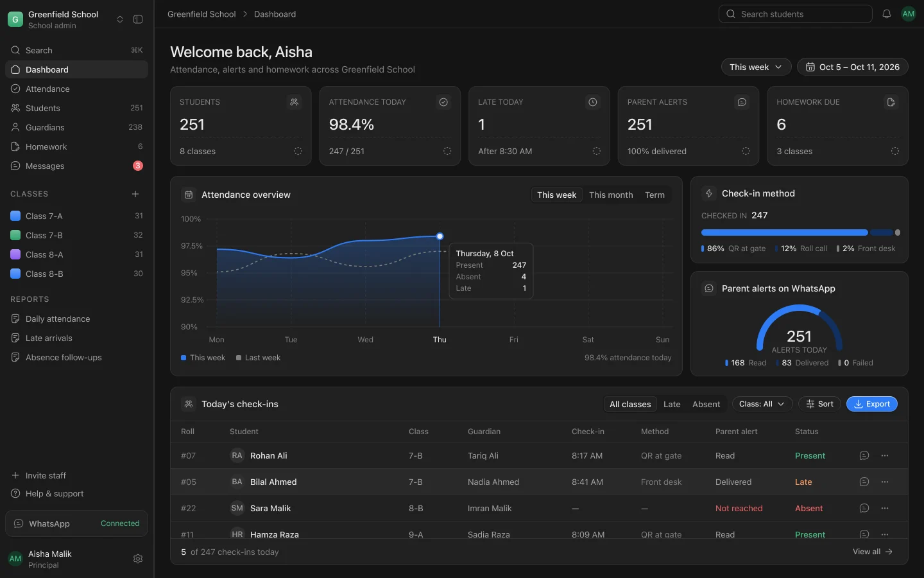Switch chart to Term view

654,195
